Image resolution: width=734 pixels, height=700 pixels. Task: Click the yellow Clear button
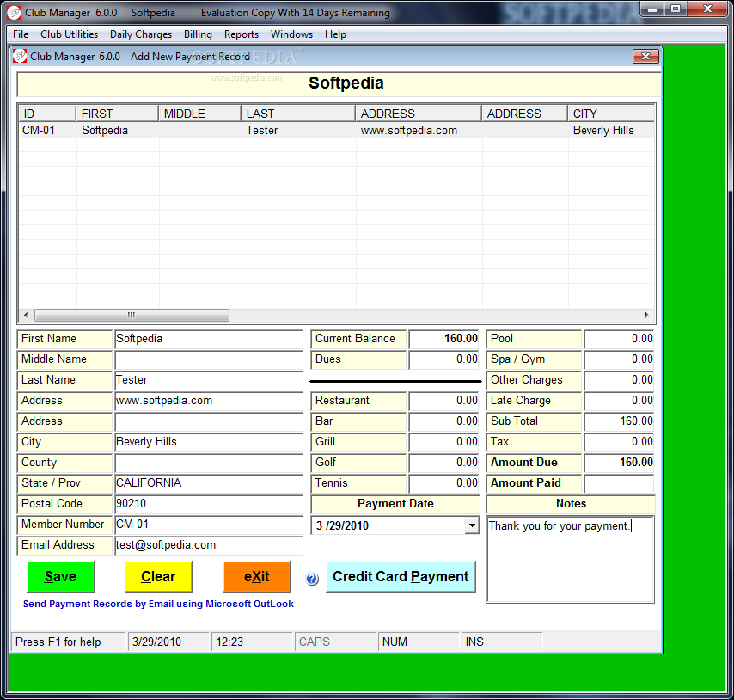(158, 576)
